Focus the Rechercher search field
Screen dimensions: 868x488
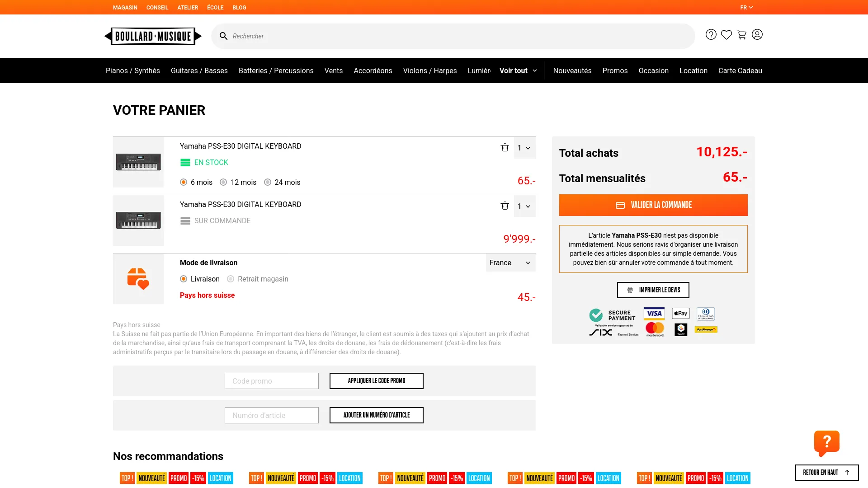click(453, 36)
